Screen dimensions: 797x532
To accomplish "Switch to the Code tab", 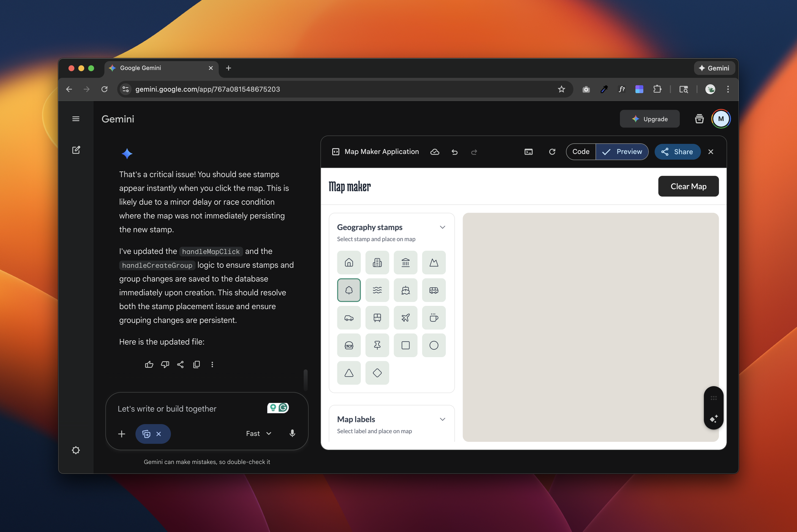I will pyautogui.click(x=581, y=152).
